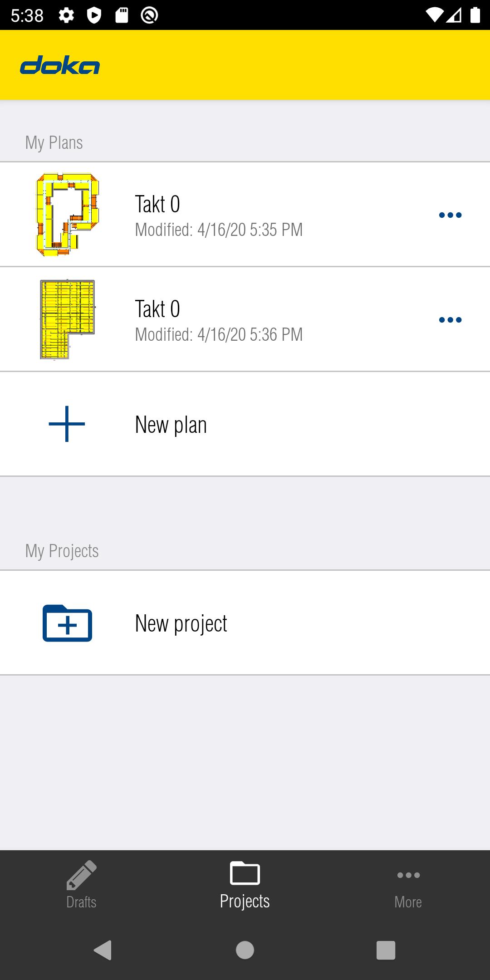This screenshot has width=490, height=980.
Task: Open the wall formwork plan thumbnail
Action: tap(67, 215)
